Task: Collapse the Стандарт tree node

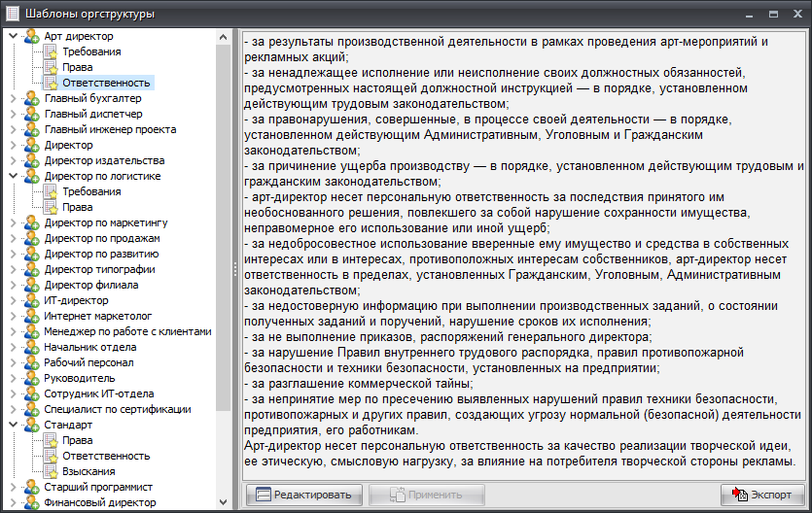Action: [x=13, y=425]
